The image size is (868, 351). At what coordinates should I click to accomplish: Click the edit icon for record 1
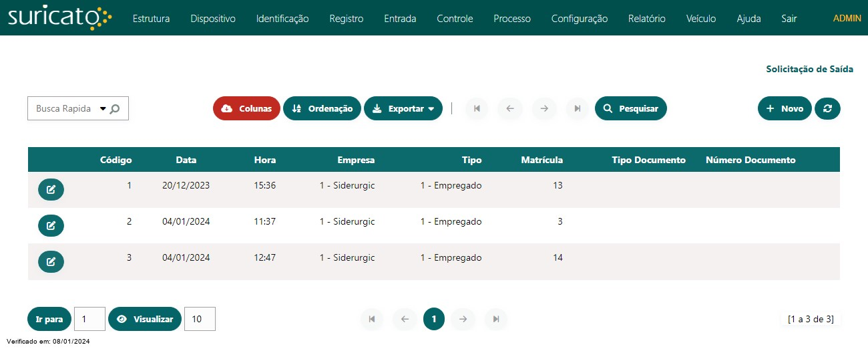click(51, 190)
